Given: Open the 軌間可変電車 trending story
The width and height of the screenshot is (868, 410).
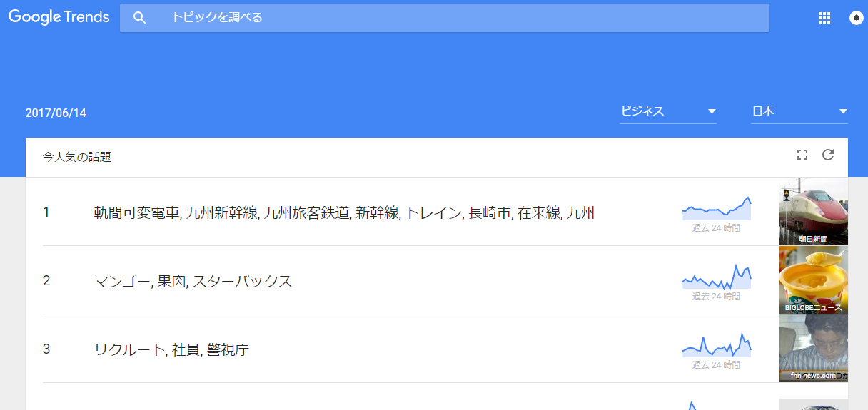Looking at the screenshot, I should [x=344, y=212].
